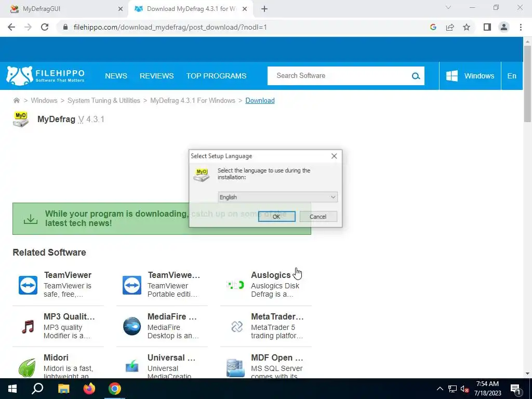Click the home breadcrumb icon

(x=16, y=100)
